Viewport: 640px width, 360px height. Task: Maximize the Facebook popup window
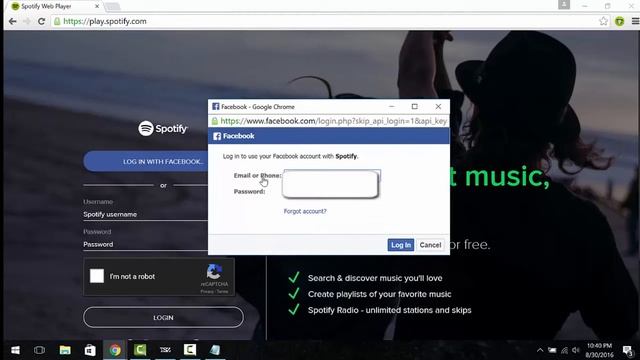(415, 107)
